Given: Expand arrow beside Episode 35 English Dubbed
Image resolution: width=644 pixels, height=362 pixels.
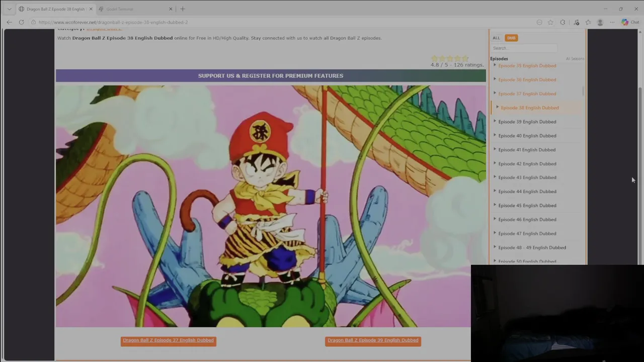Looking at the screenshot, I should click(495, 65).
